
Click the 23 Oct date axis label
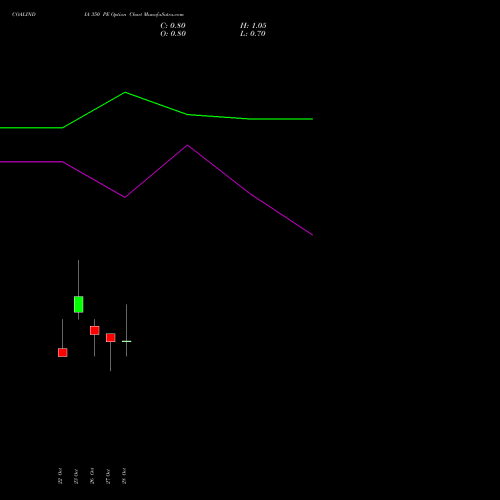[76, 476]
